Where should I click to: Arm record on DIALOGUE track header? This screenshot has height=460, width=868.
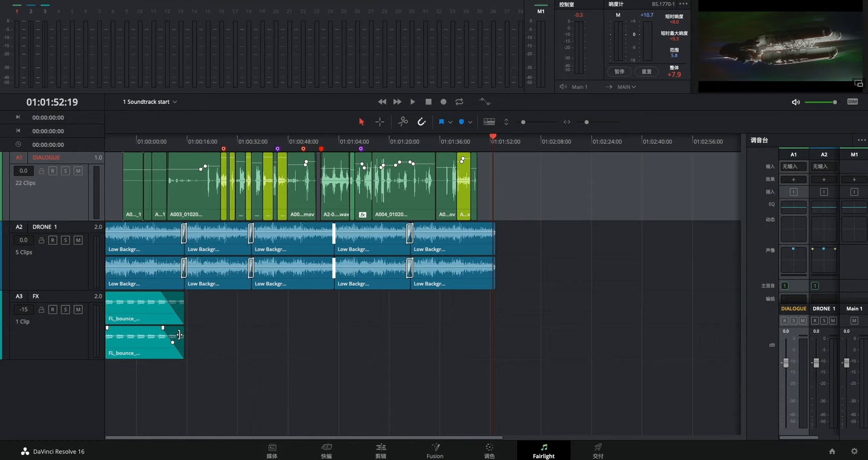click(53, 171)
